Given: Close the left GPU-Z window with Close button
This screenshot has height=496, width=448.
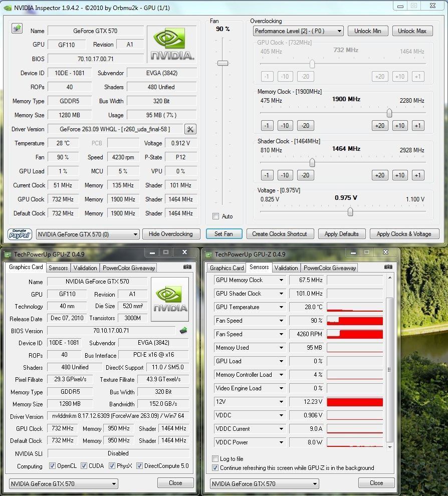Looking at the screenshot, I should pos(175,483).
